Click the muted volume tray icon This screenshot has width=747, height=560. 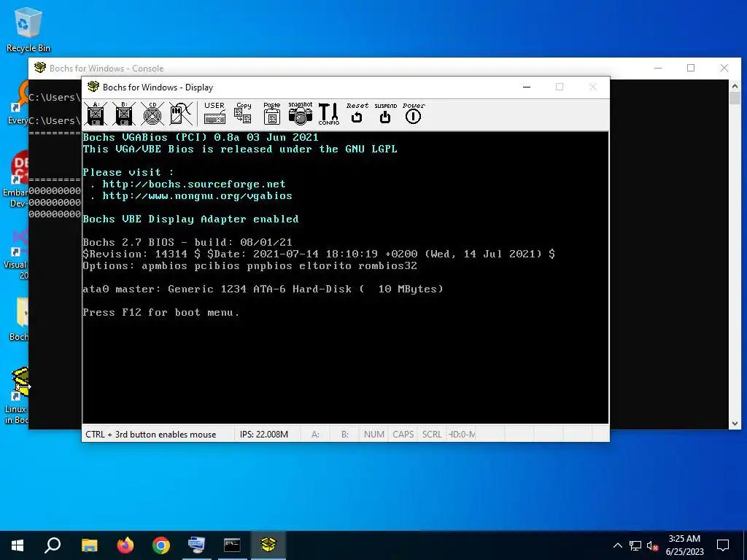click(652, 545)
